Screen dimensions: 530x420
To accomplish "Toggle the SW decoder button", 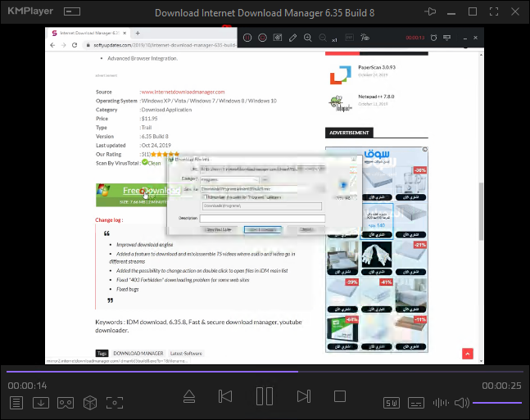I will click(x=392, y=403).
